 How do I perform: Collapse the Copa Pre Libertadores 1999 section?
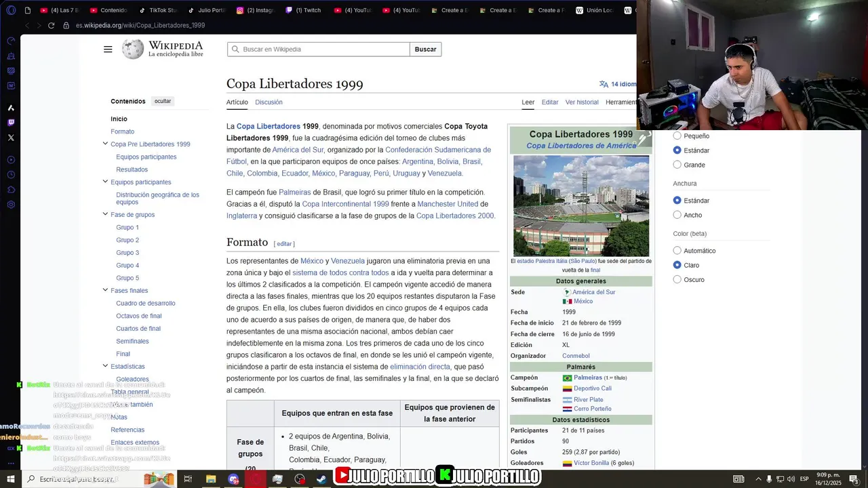(x=105, y=144)
